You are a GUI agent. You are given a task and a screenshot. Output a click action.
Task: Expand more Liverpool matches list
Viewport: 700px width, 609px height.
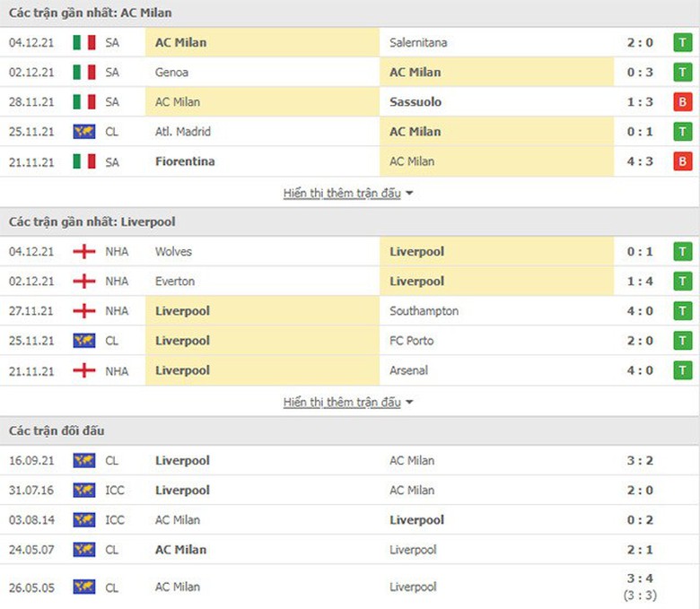[342, 402]
